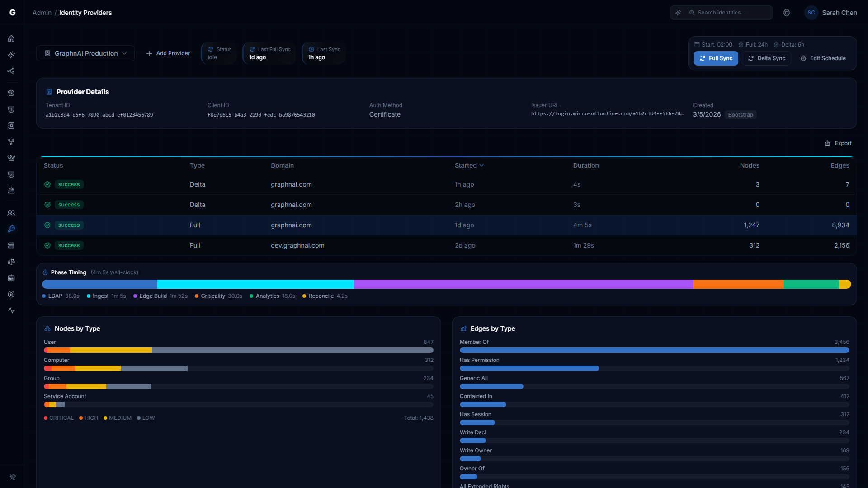The height and width of the screenshot is (488, 868).
Task: Open the Home dashboard from the sidebar
Action: (x=11, y=38)
